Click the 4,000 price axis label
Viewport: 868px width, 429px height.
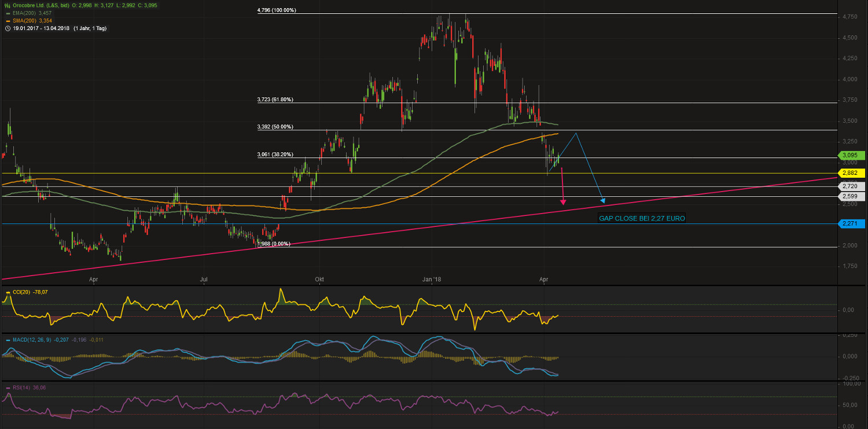coord(851,79)
